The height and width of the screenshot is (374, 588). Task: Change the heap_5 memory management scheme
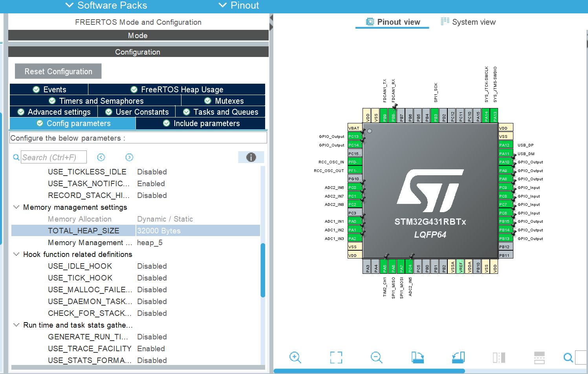150,242
